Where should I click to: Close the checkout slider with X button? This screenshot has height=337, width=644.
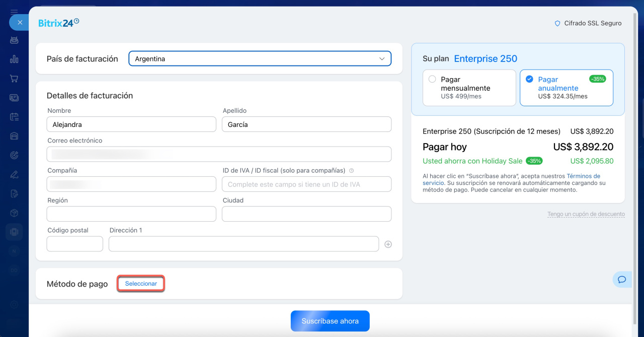click(20, 22)
